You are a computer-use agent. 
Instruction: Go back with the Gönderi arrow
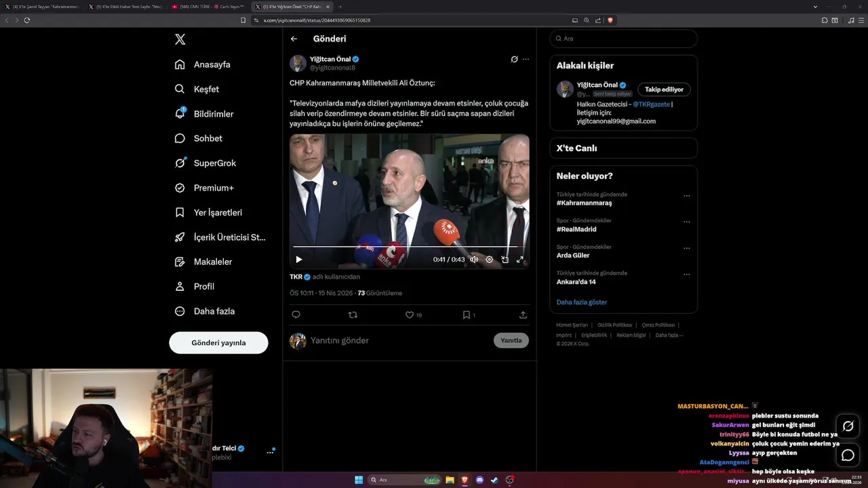(294, 39)
